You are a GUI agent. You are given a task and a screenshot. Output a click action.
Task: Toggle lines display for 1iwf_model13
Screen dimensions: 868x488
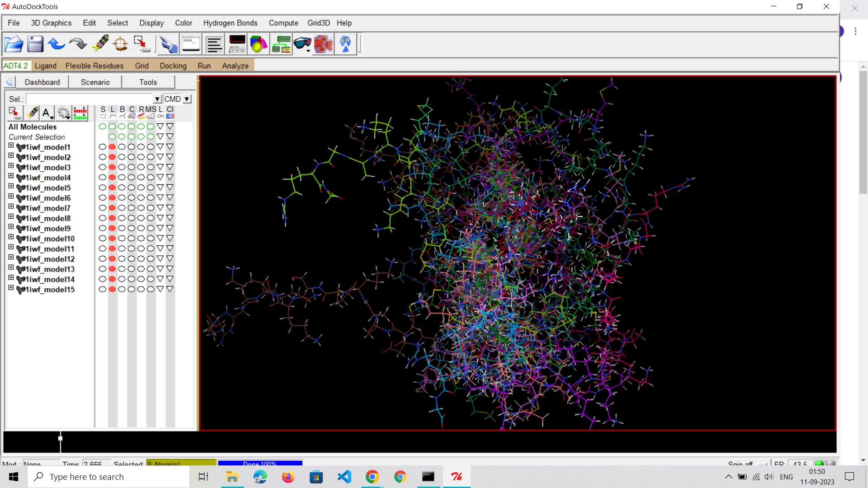pos(112,269)
